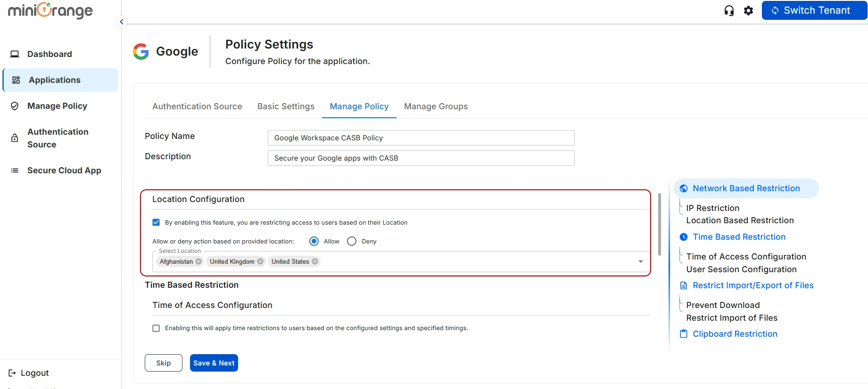The height and width of the screenshot is (389, 868).
Task: Open the Manage Policy tab
Action: pos(359,106)
